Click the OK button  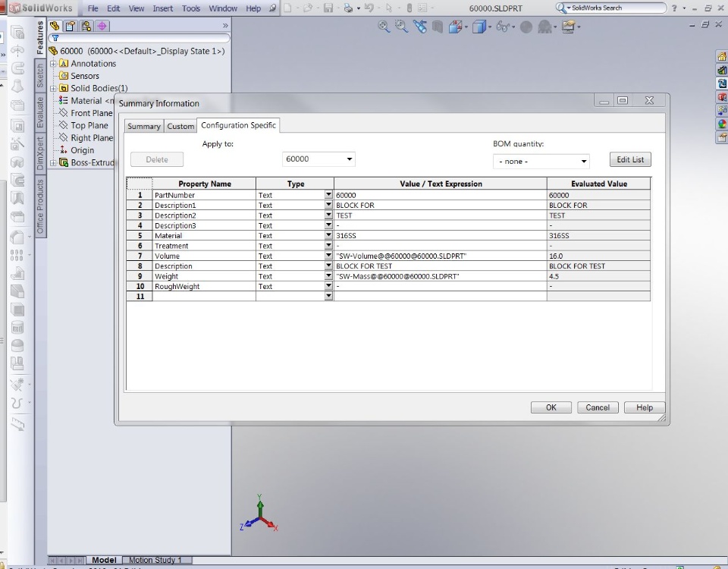551,407
